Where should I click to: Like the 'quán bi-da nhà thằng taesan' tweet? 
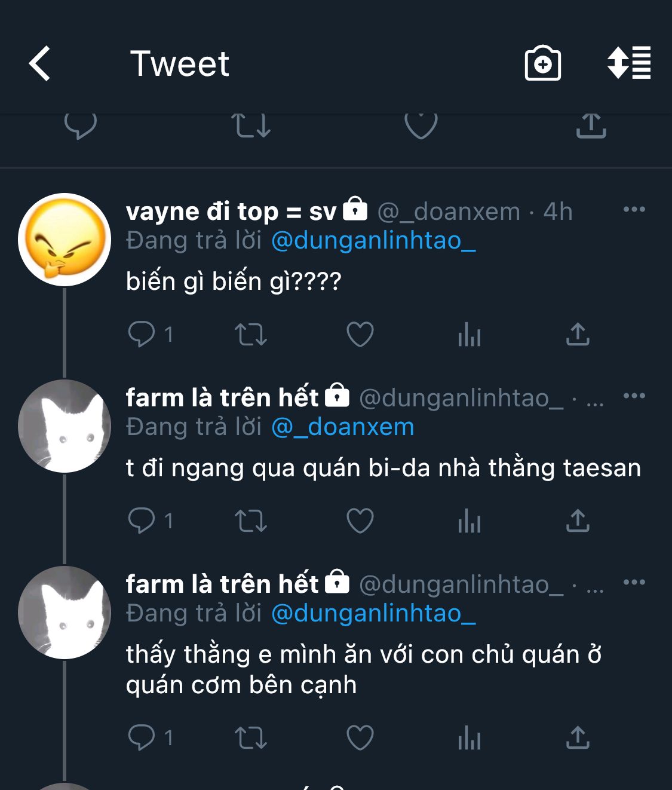point(360,520)
